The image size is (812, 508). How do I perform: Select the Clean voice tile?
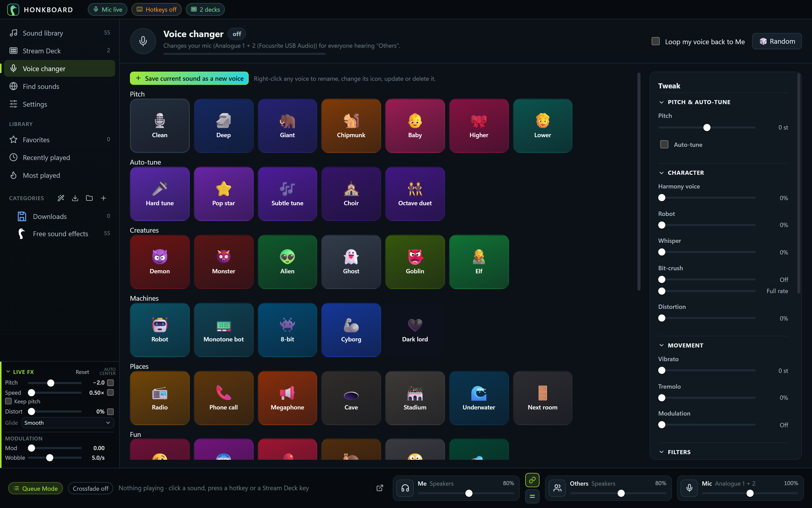[x=160, y=126]
